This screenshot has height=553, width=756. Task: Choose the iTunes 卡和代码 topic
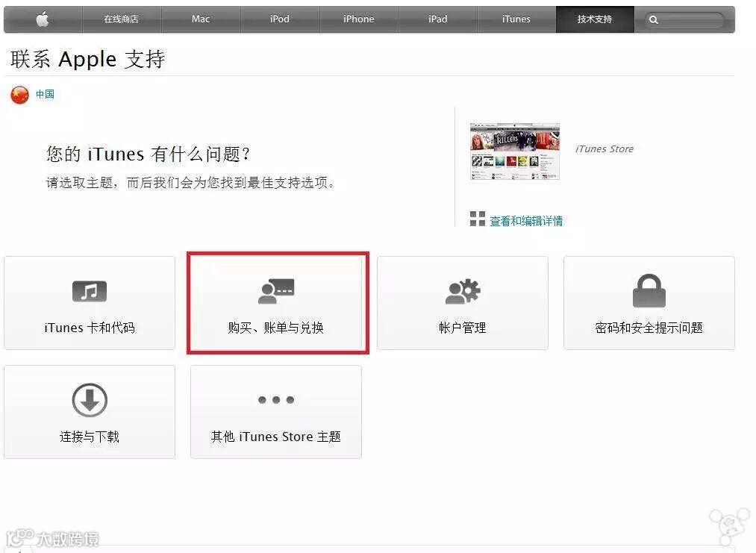90,303
